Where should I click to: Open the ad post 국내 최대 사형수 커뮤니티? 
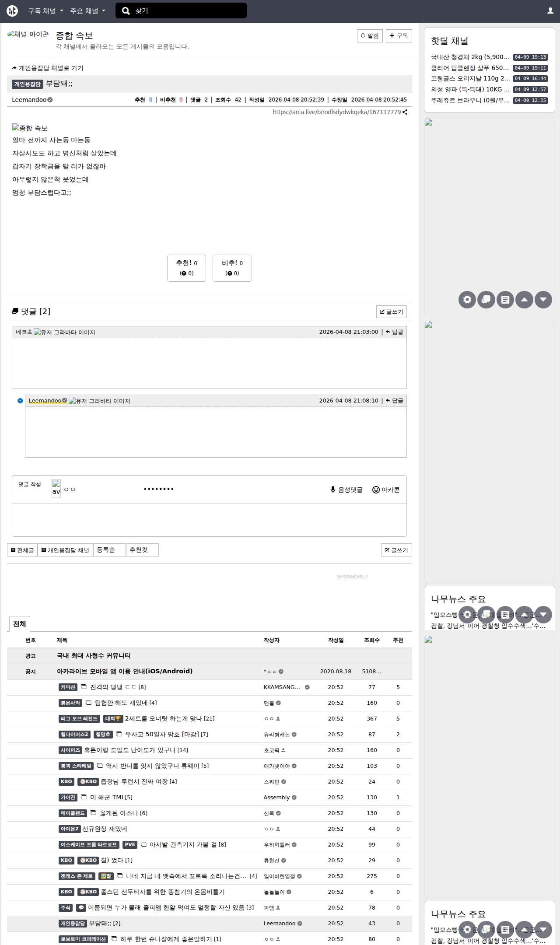94,655
